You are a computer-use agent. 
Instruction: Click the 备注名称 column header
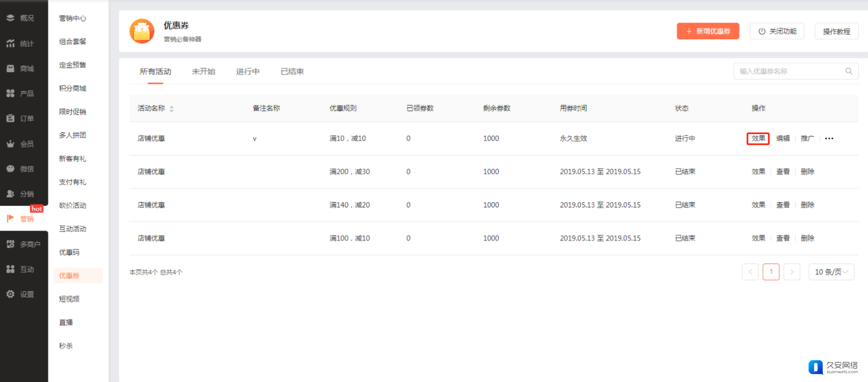point(266,108)
